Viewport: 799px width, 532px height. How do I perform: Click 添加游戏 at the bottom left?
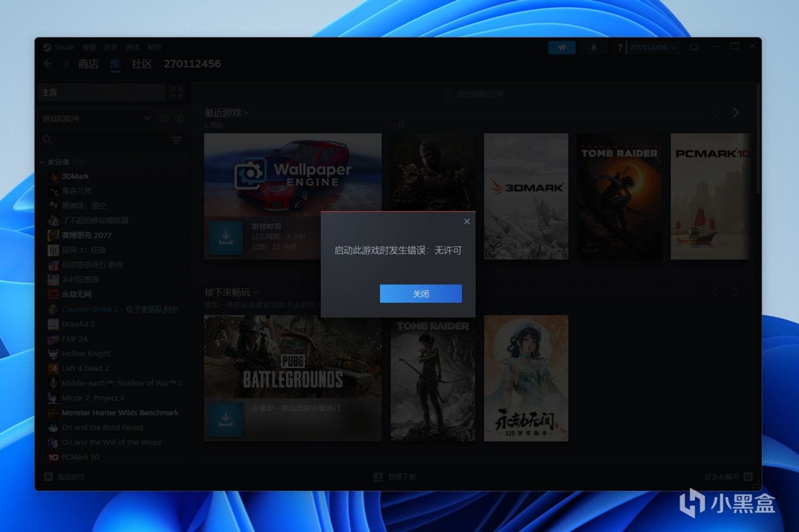click(64, 477)
